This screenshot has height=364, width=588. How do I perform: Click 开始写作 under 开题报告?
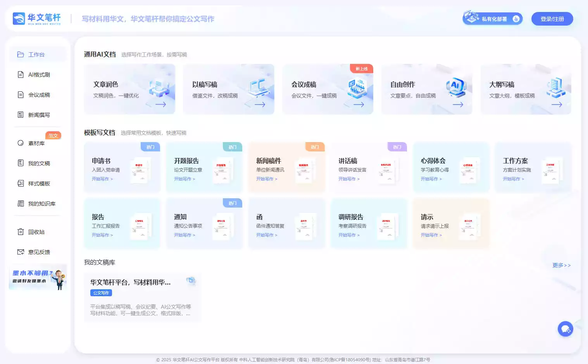[184, 179]
